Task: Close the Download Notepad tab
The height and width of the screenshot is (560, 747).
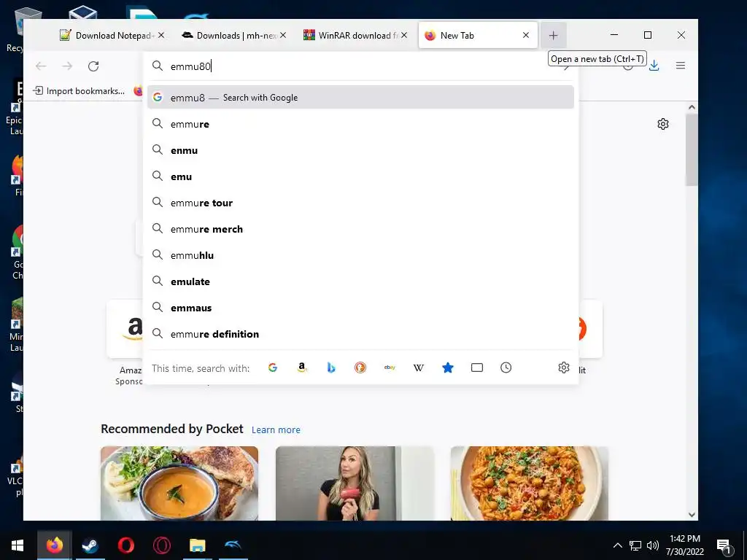Action: point(161,35)
